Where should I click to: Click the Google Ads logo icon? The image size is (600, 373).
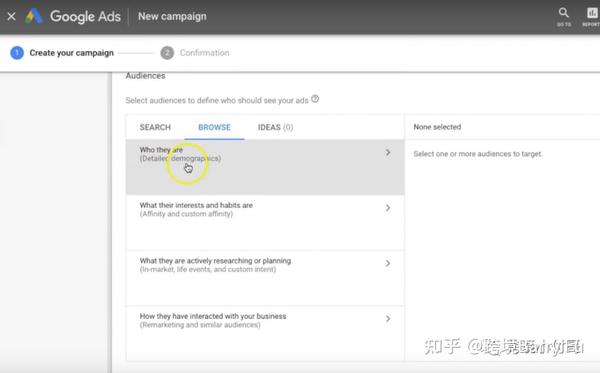point(33,16)
